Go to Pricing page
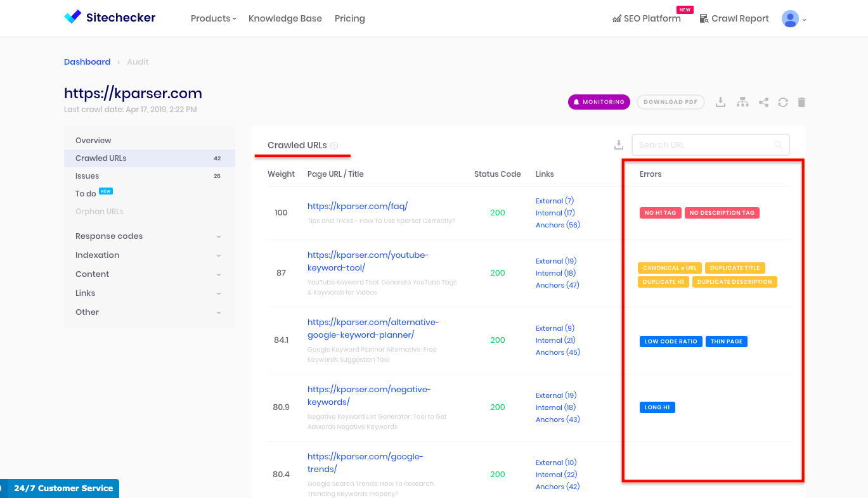The image size is (868, 498). coord(350,18)
